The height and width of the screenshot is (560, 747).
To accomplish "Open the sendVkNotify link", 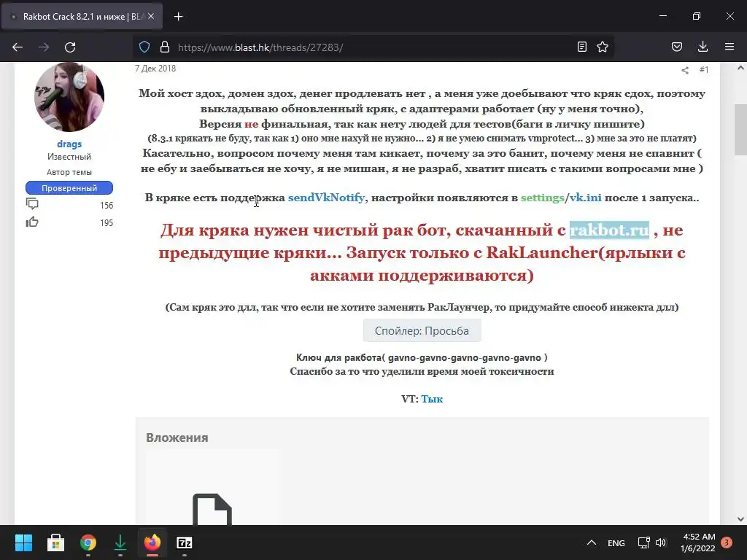I will click(326, 198).
